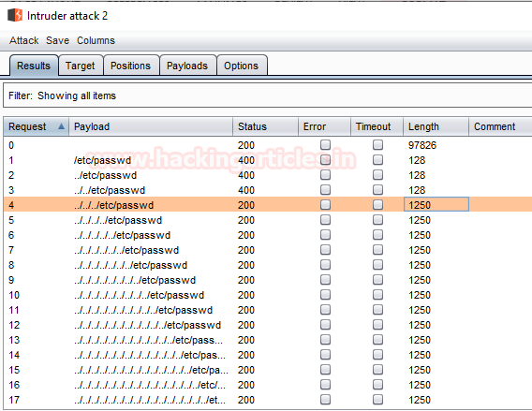Click status 200 of request 0

[246, 145]
